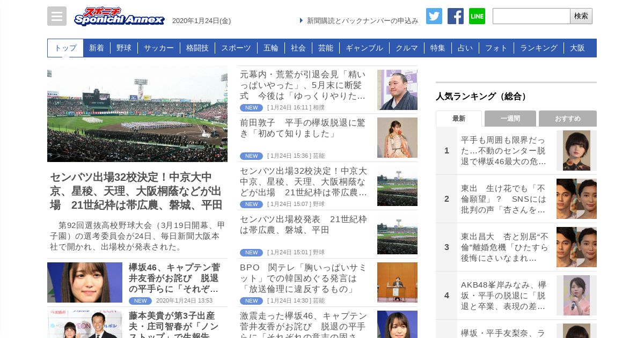
Task: Open BPO 関テレ 胸いっぱいサミット article
Action: tap(304, 278)
